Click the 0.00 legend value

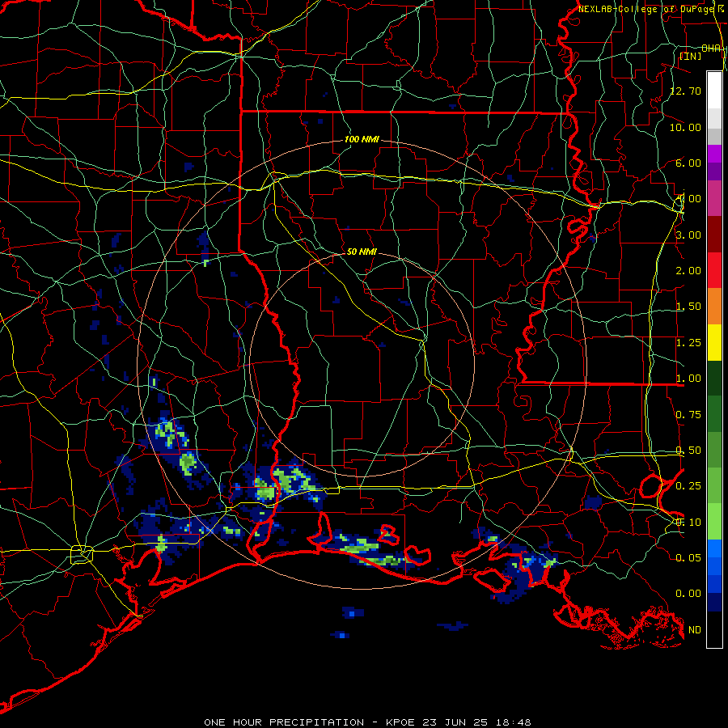[x=688, y=594]
